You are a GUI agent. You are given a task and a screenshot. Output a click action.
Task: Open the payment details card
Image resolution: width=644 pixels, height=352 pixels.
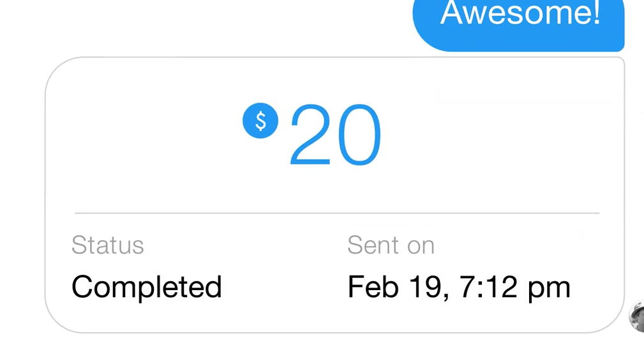coord(334,195)
